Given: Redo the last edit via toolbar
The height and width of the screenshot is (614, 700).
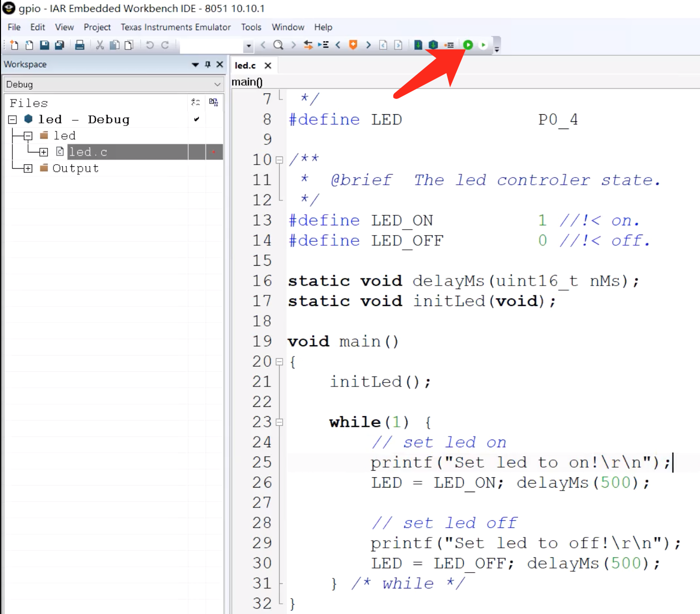Looking at the screenshot, I should point(165,45).
